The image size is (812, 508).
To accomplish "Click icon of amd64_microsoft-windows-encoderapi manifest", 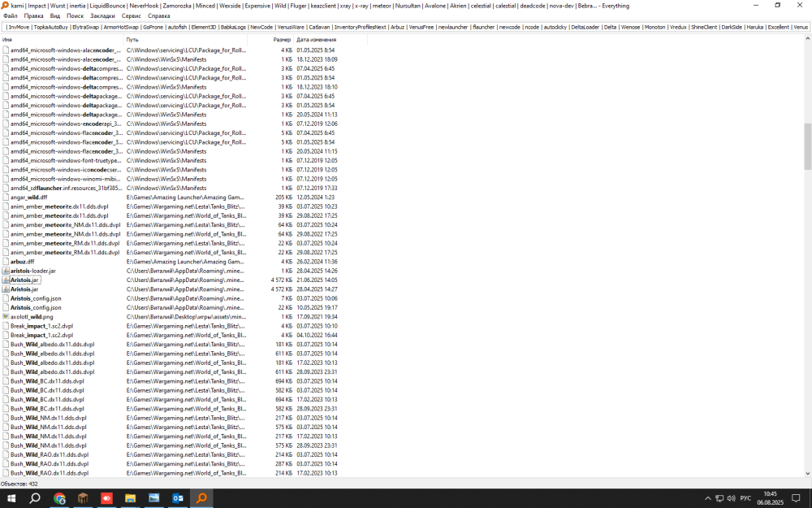I will point(6,124).
